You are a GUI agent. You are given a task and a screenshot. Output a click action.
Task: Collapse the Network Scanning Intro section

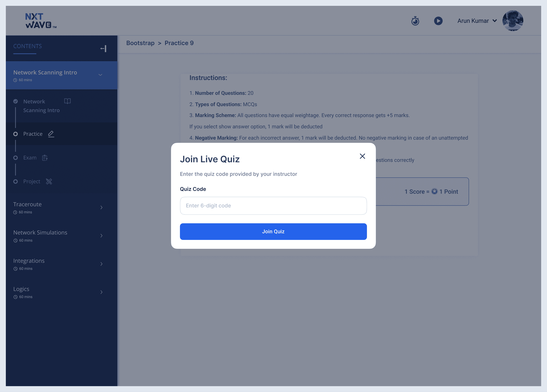100,75
